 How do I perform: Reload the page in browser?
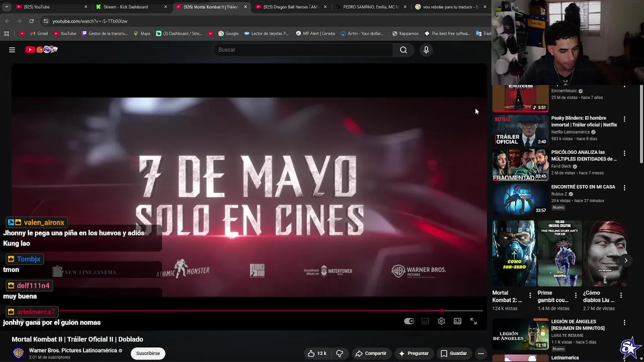(x=31, y=21)
